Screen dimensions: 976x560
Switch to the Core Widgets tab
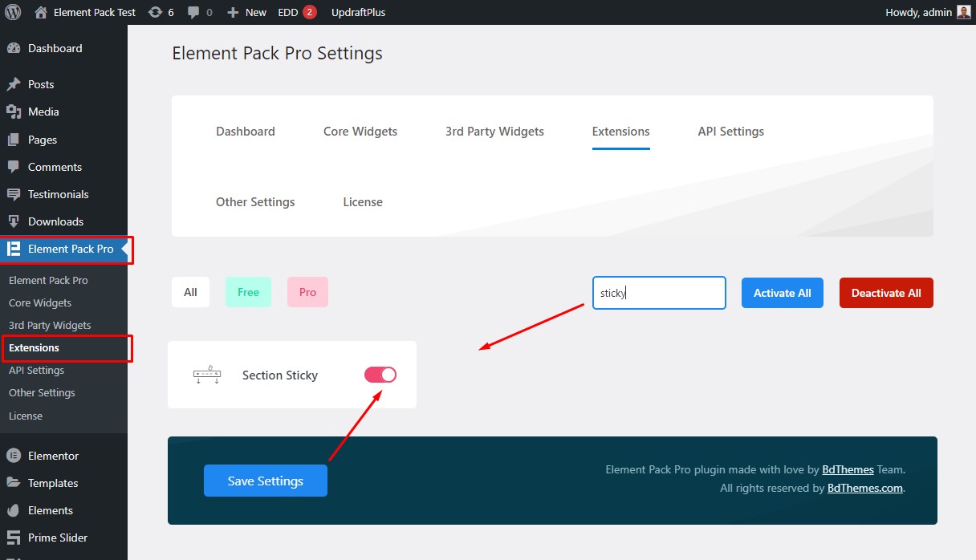pos(360,131)
